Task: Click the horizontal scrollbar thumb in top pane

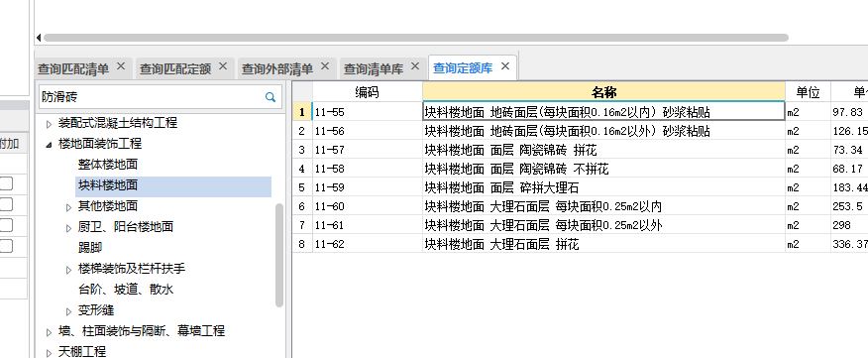Action: pos(416,38)
